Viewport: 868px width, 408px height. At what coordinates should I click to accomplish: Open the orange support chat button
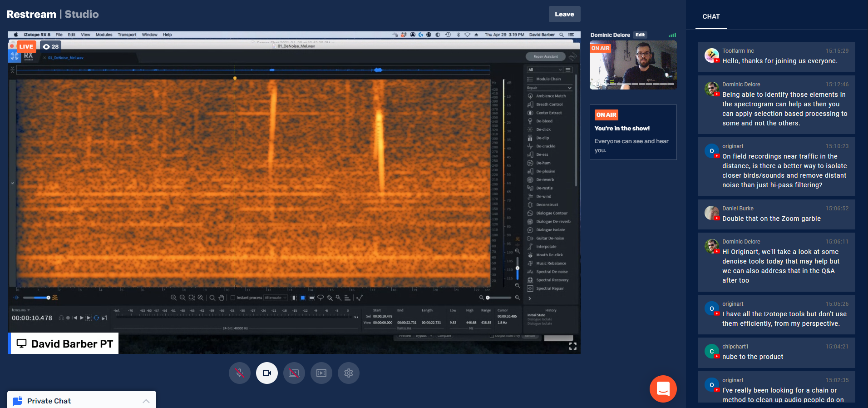click(x=663, y=389)
